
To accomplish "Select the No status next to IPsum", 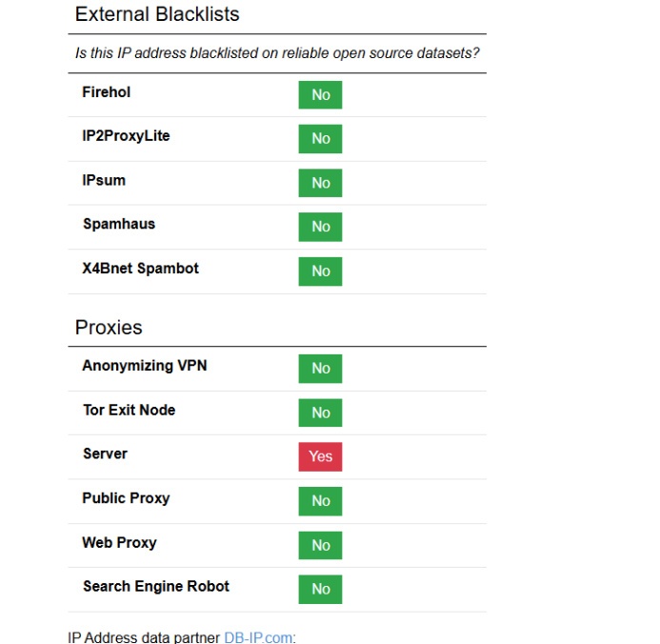I will click(x=320, y=183).
